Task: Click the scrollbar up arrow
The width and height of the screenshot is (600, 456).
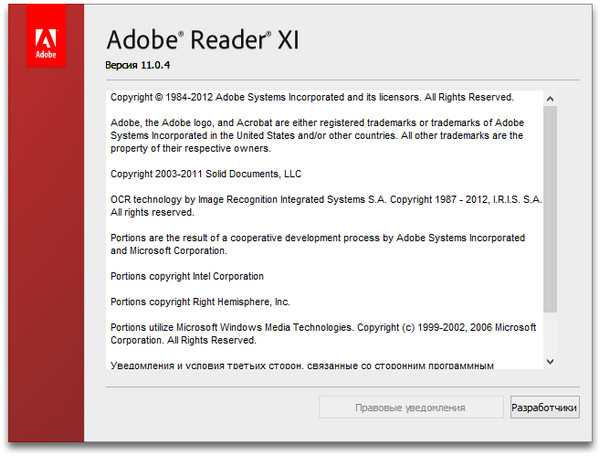Action: pos(550,98)
